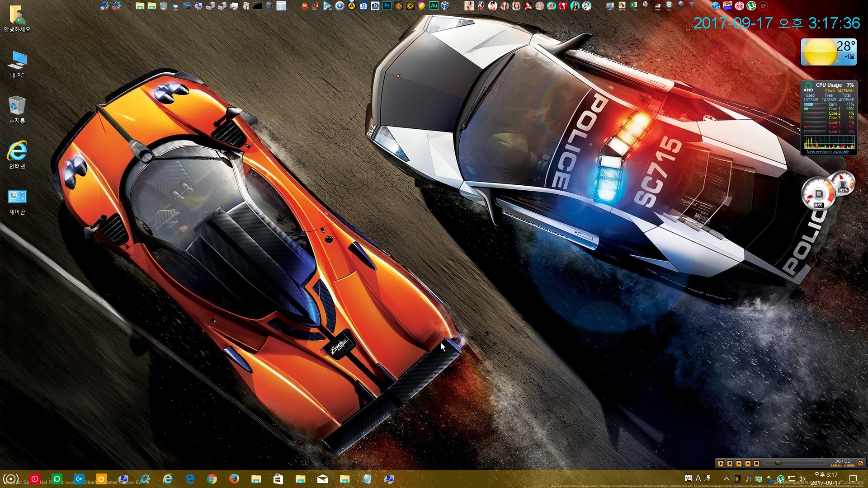Screen dimensions: 868x488
Task: Click the tray media player orange play icon
Action: pyautogui.click(x=737, y=479)
